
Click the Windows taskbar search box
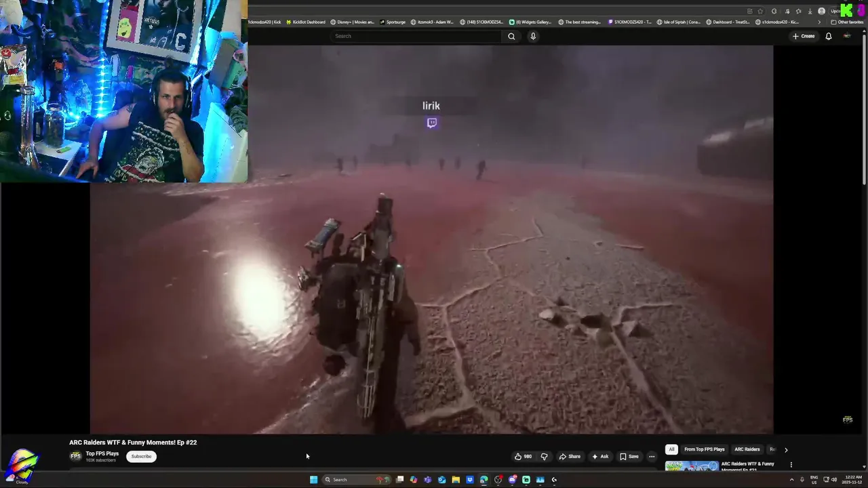[x=357, y=480]
